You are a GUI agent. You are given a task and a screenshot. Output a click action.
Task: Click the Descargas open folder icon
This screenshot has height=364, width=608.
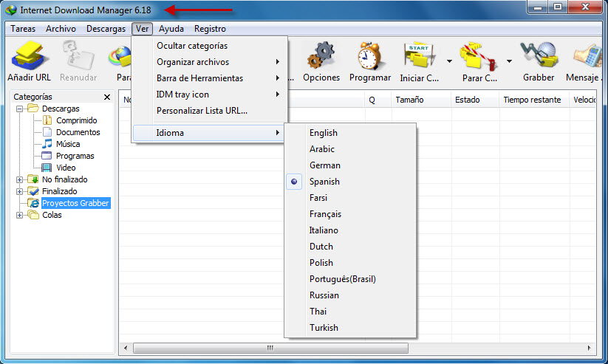33,109
